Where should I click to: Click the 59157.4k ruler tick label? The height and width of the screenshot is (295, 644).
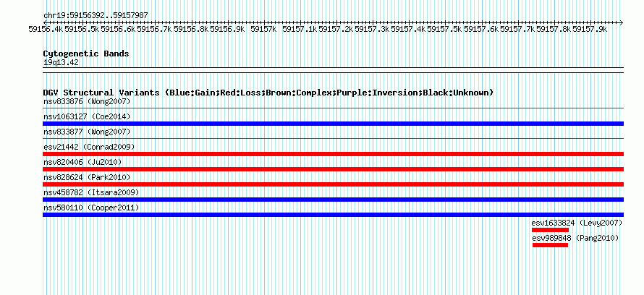coord(408,29)
